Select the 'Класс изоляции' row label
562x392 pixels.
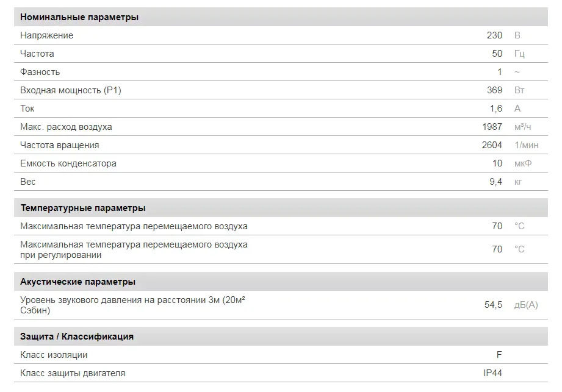click(x=54, y=355)
